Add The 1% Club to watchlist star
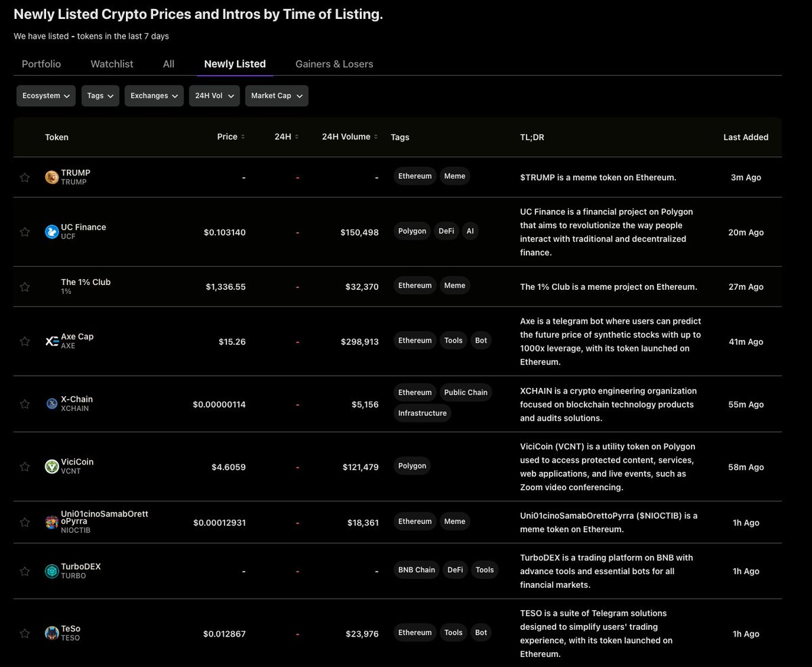Screen dimensions: 812x667 (x=25, y=287)
